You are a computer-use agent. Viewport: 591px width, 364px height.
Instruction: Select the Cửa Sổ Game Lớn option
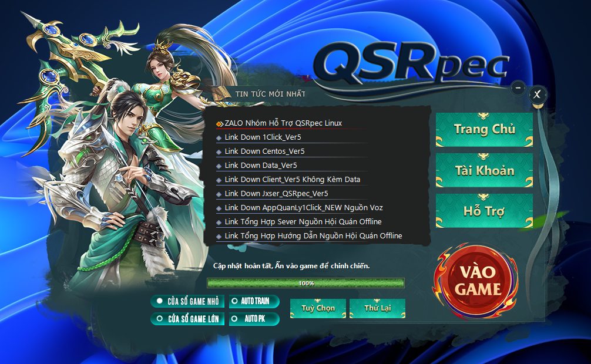tap(187, 319)
